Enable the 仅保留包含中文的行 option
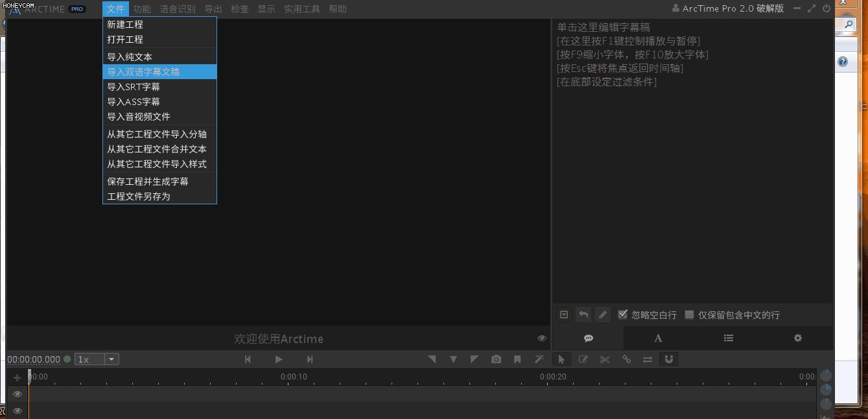868x419 pixels. pyautogui.click(x=688, y=315)
